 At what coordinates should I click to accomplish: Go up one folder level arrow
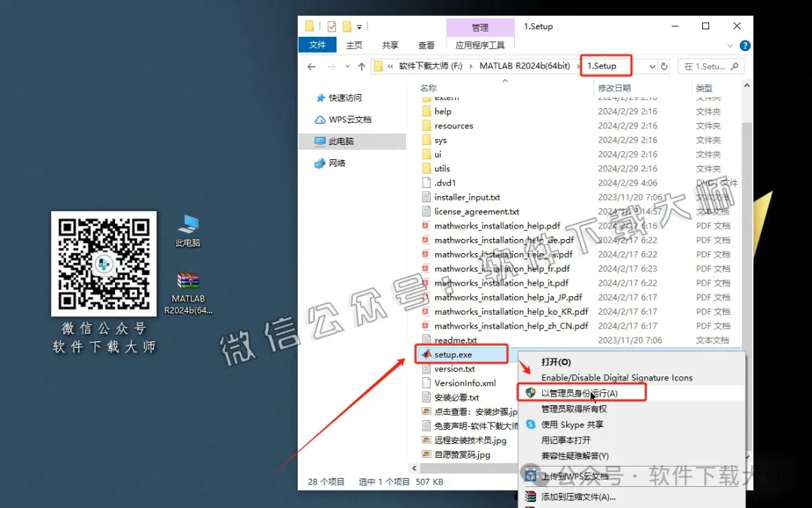tap(362, 66)
